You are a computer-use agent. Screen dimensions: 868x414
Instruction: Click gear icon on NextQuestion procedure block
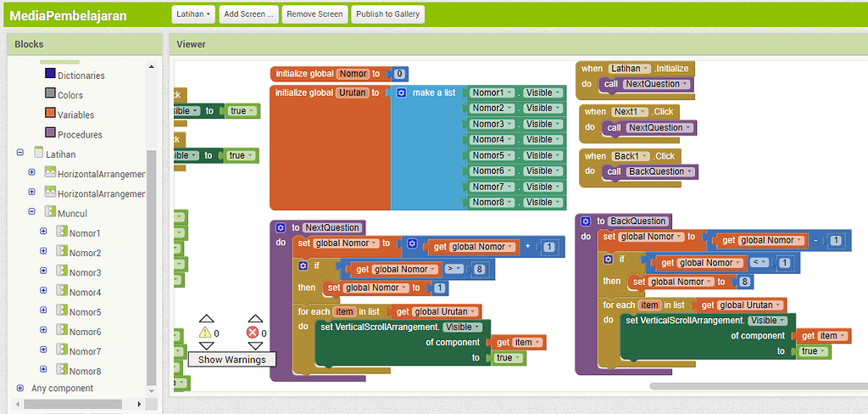pyautogui.click(x=281, y=227)
